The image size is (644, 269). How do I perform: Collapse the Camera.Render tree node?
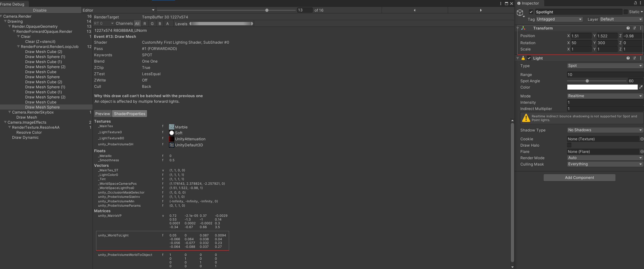click(1, 16)
